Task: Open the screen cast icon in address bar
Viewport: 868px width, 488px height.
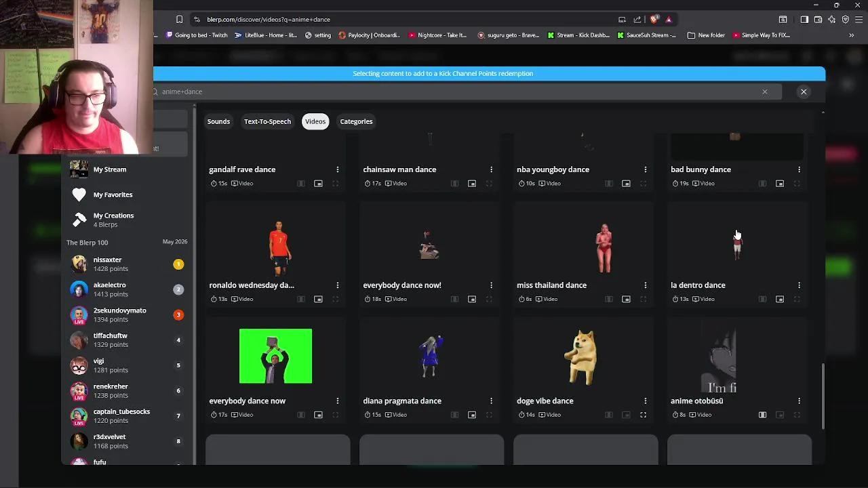Action: (622, 20)
